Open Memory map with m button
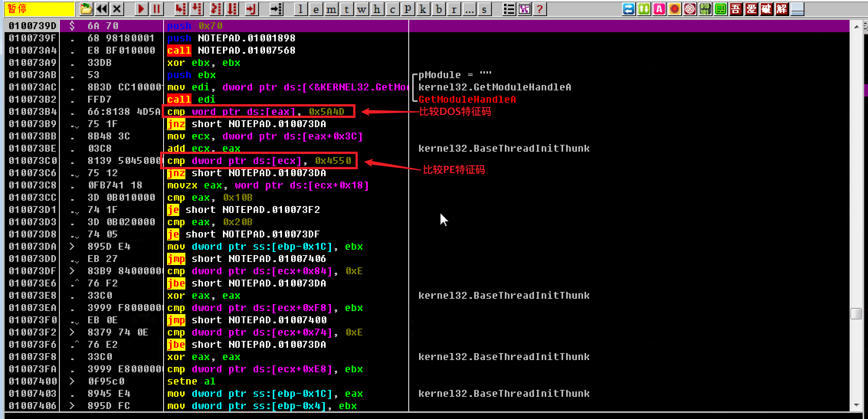Image resolution: width=868 pixels, height=419 pixels. point(331,9)
